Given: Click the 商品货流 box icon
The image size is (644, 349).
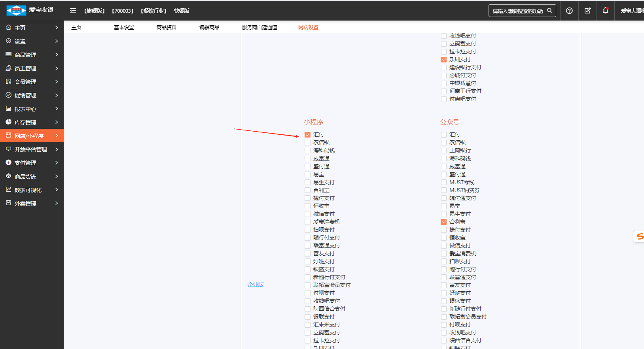Looking at the screenshot, I should coord(8,176).
